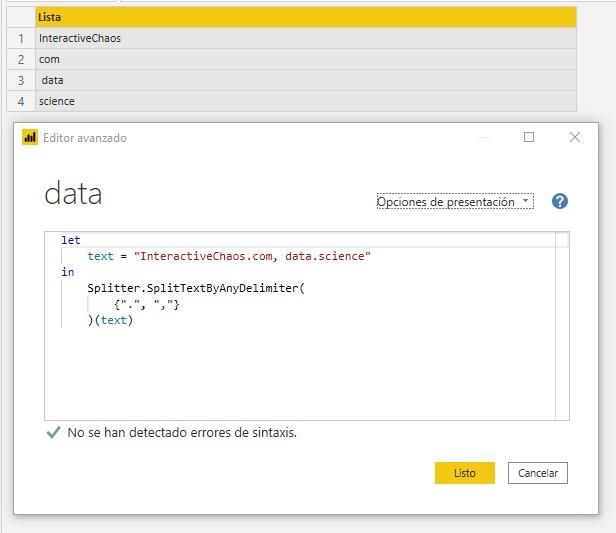
Task: Click row number 1 in the list
Action: coord(20,38)
